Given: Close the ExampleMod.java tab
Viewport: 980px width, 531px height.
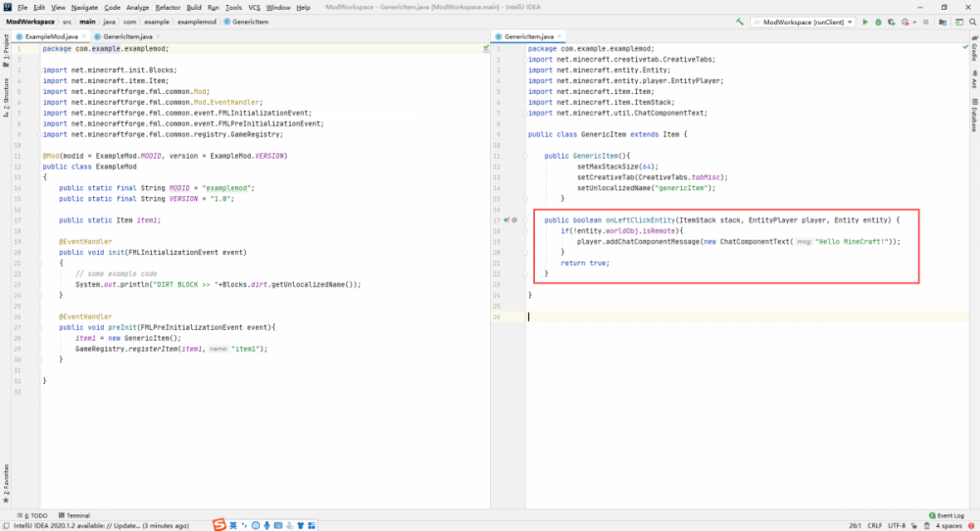Looking at the screenshot, I should click(x=83, y=37).
